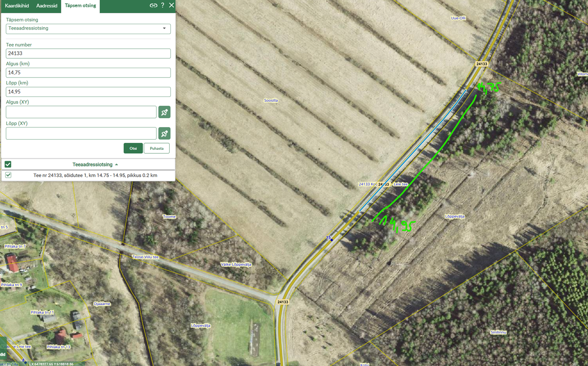
Task: Switch to the Aadressid tab
Action: click(x=47, y=6)
